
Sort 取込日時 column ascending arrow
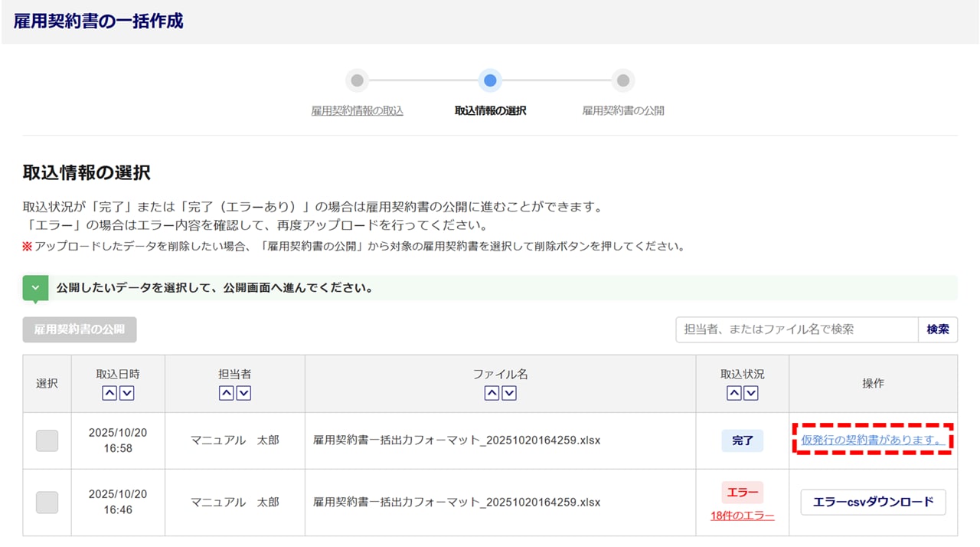[109, 393]
